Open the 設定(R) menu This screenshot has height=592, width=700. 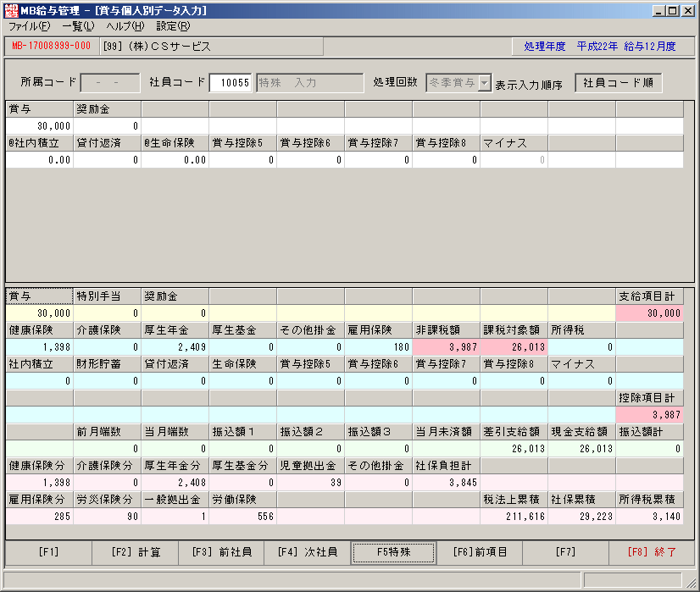(x=173, y=26)
